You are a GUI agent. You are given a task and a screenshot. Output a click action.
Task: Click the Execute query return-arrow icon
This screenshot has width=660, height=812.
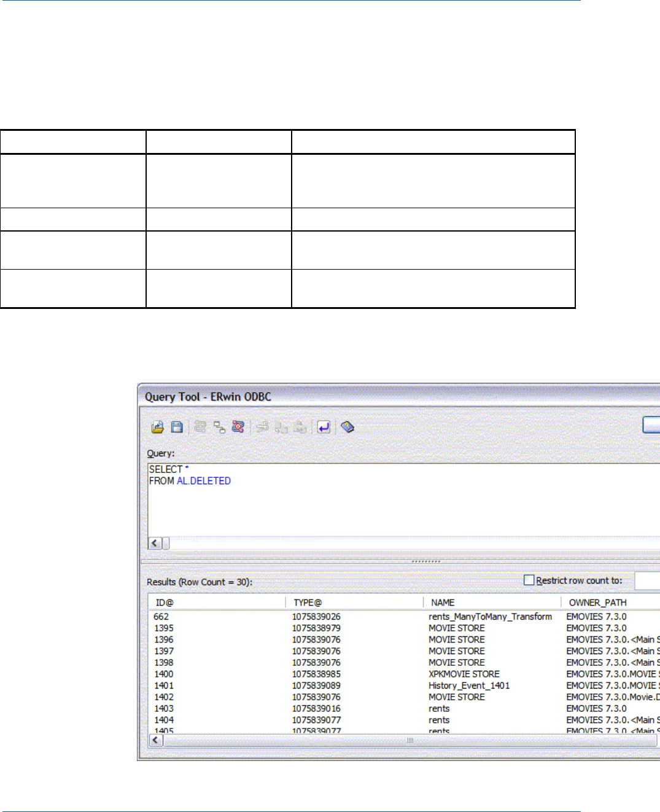click(x=324, y=427)
